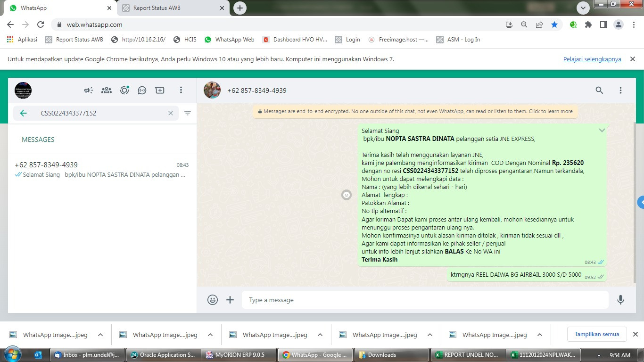Open the HCIS bookmark
The height and width of the screenshot is (362, 644).
pos(185,40)
